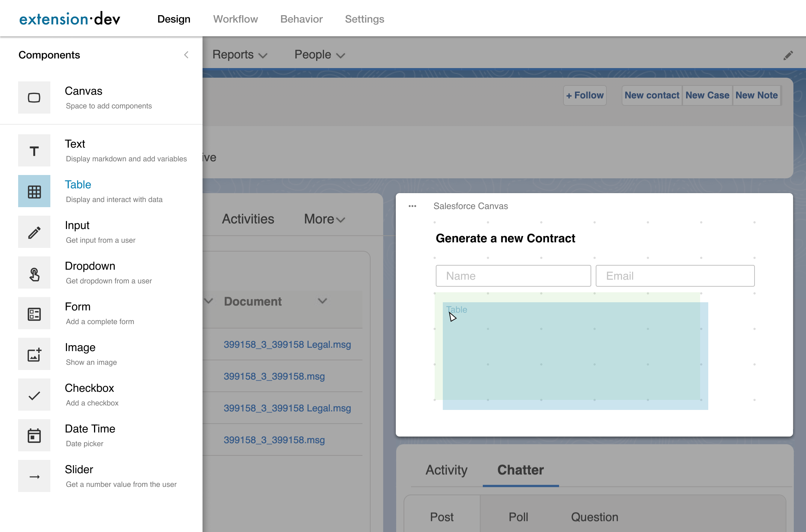Click the Image component icon

tap(34, 354)
